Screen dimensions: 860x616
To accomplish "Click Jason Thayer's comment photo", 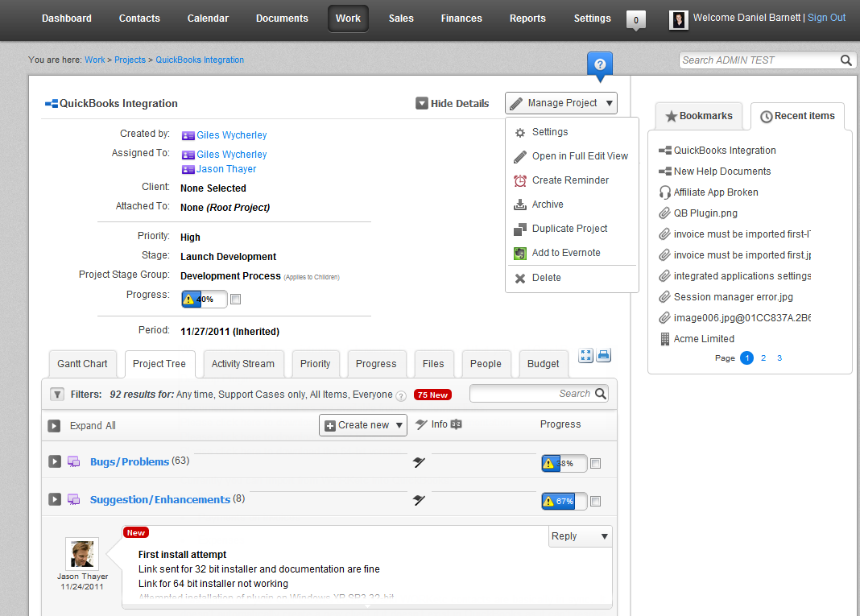I will [x=82, y=554].
